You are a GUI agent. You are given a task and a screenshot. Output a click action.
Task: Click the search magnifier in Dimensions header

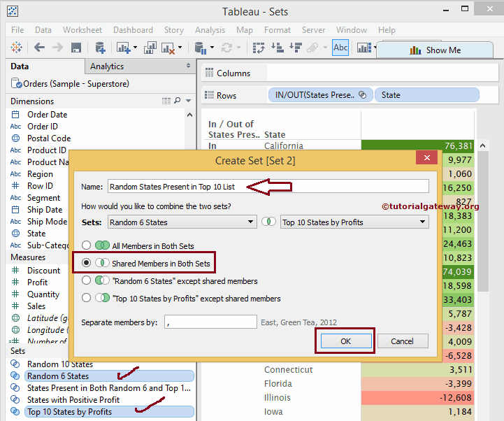178,101
